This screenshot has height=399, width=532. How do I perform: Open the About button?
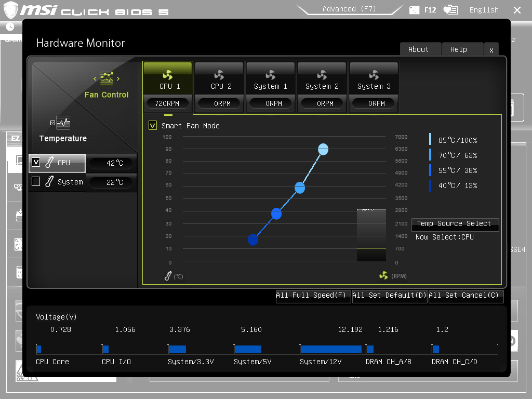[x=420, y=49]
